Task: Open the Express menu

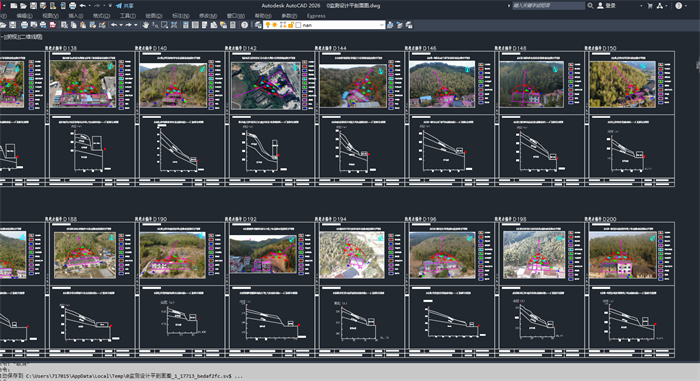Action: pyautogui.click(x=316, y=16)
